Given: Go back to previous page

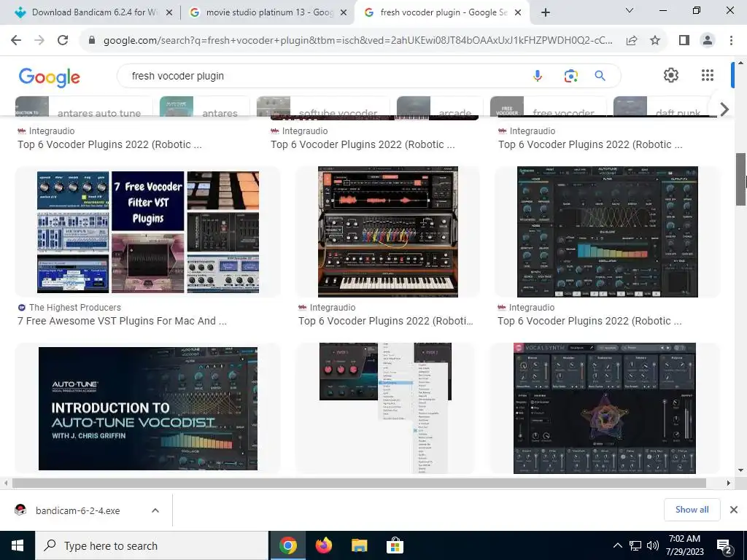Looking at the screenshot, I should tap(16, 41).
